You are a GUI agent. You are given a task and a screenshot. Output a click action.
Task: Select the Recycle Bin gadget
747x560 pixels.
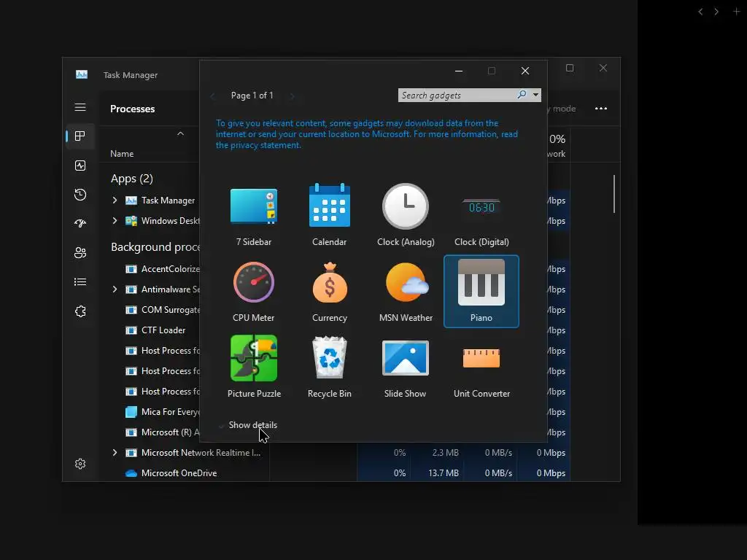(329, 367)
